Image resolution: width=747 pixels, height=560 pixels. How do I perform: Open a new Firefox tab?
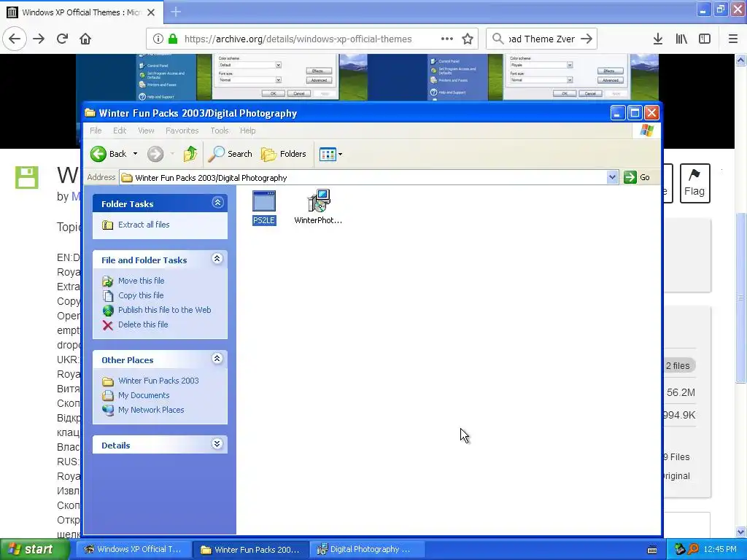point(176,12)
